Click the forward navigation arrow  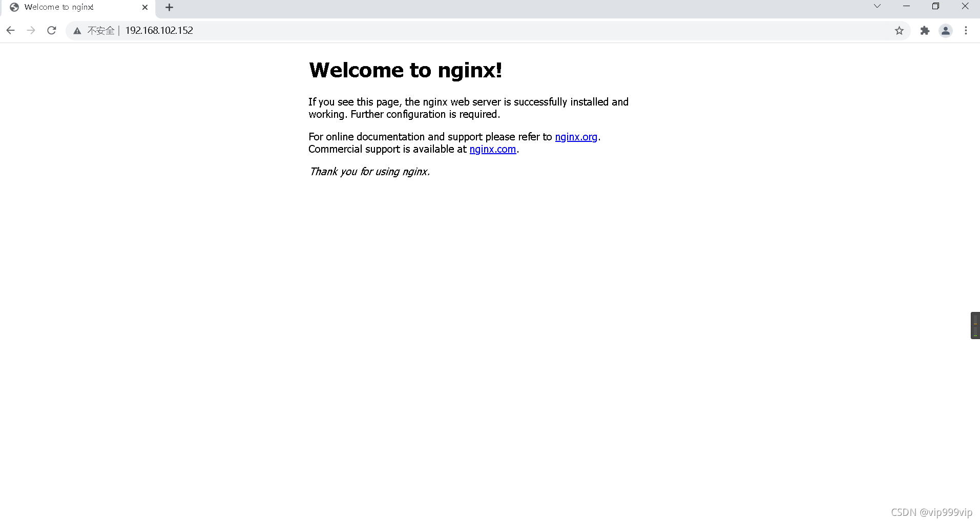point(31,30)
